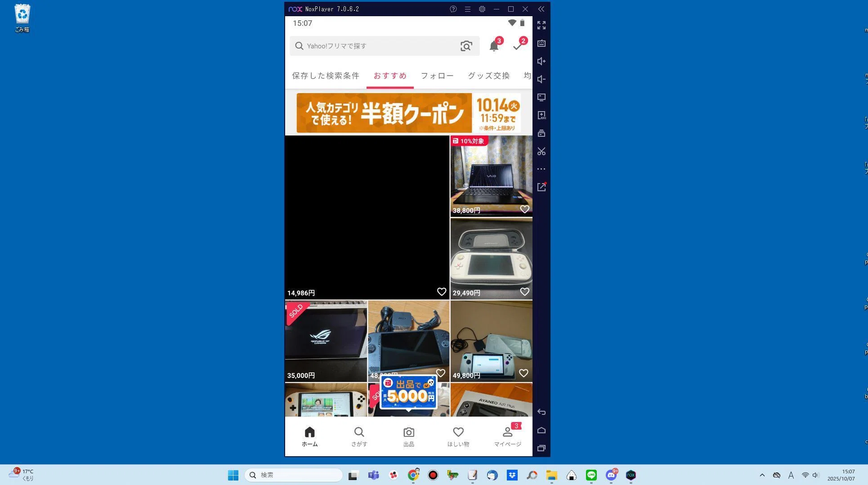Open Dropbox from the taskbar
The image size is (868, 485).
(x=512, y=475)
